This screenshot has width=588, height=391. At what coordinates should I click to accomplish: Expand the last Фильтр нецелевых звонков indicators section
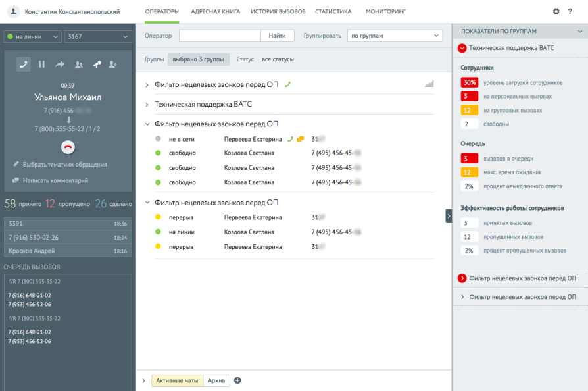tap(462, 297)
